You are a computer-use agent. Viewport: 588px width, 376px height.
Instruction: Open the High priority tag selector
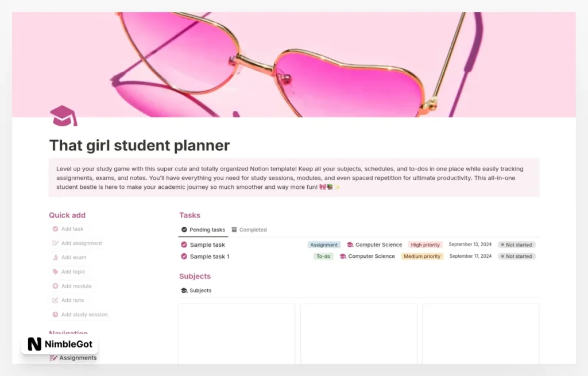tap(425, 245)
